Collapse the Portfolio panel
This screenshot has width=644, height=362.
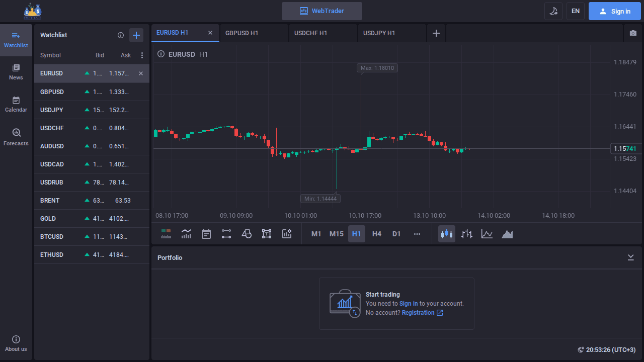coord(630,257)
